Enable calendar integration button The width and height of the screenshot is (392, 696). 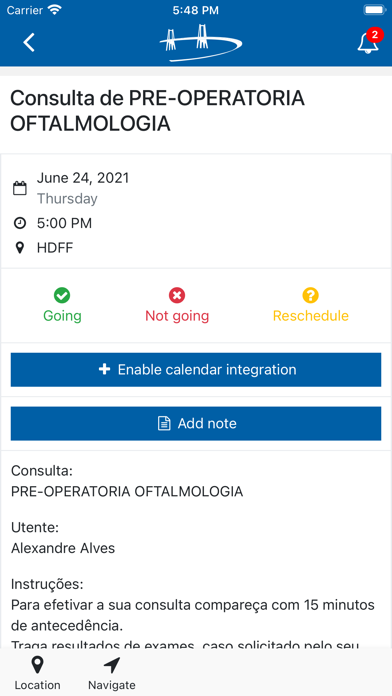coord(196,370)
